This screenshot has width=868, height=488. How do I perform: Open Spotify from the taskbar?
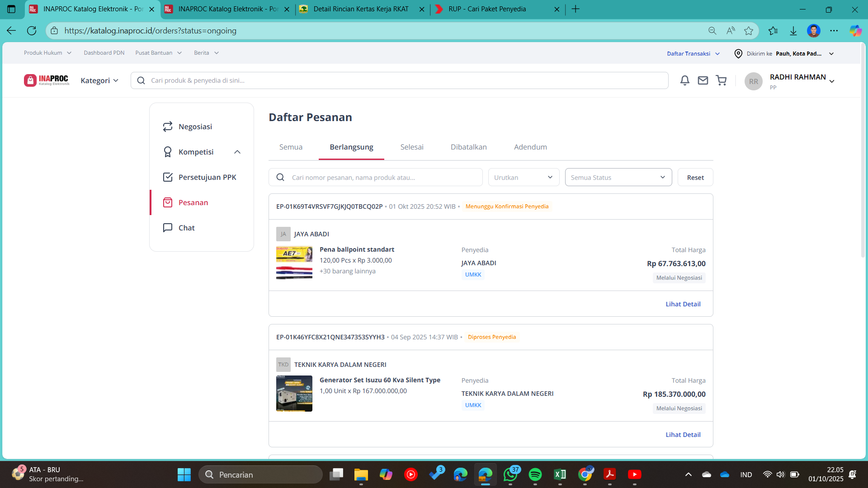coord(535,474)
